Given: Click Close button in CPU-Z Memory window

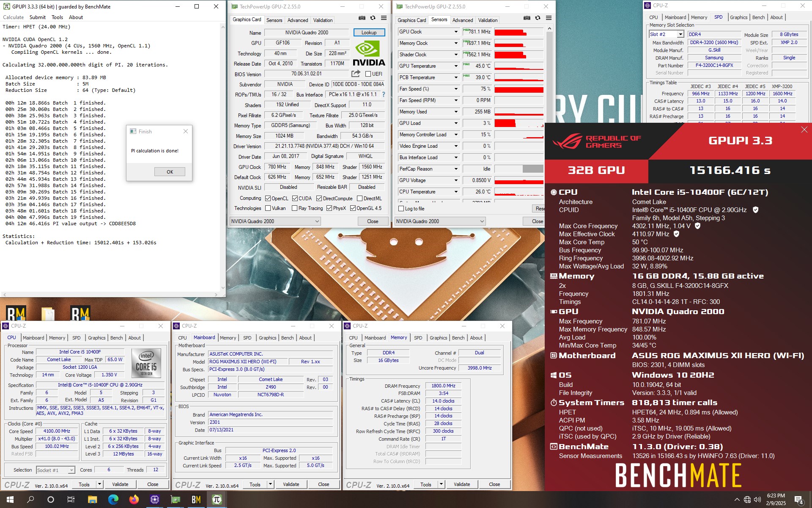Looking at the screenshot, I should (x=494, y=484).
